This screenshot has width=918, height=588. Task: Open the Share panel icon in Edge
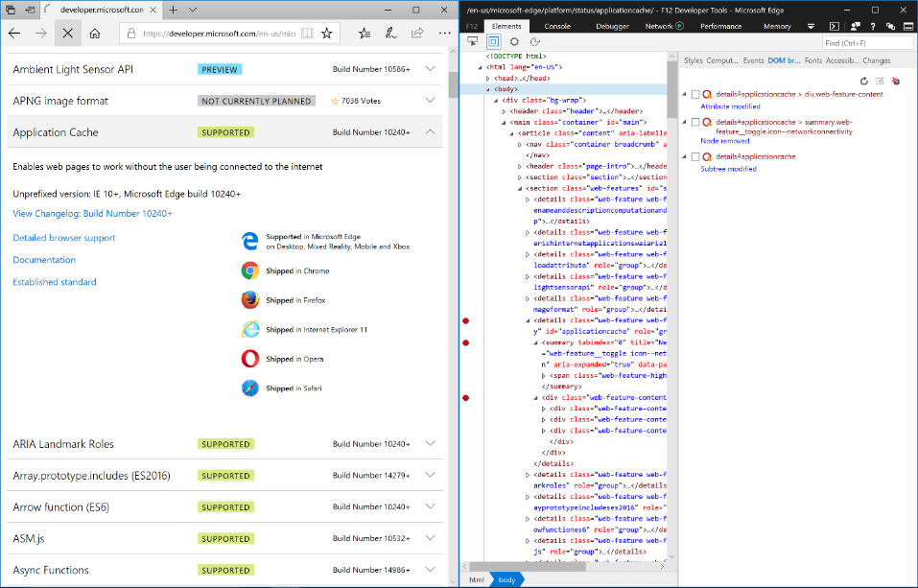417,33
